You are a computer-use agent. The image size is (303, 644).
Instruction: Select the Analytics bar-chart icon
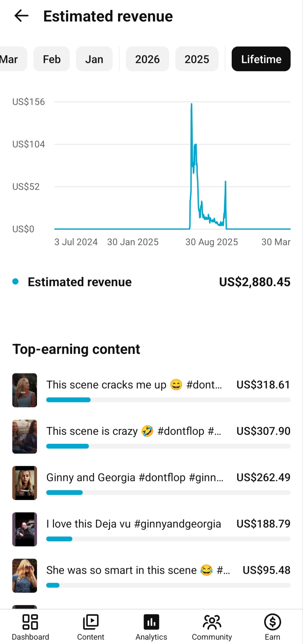click(x=151, y=622)
